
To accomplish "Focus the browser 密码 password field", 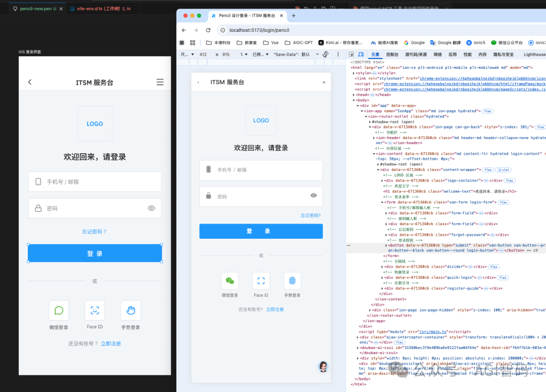I will (261, 197).
